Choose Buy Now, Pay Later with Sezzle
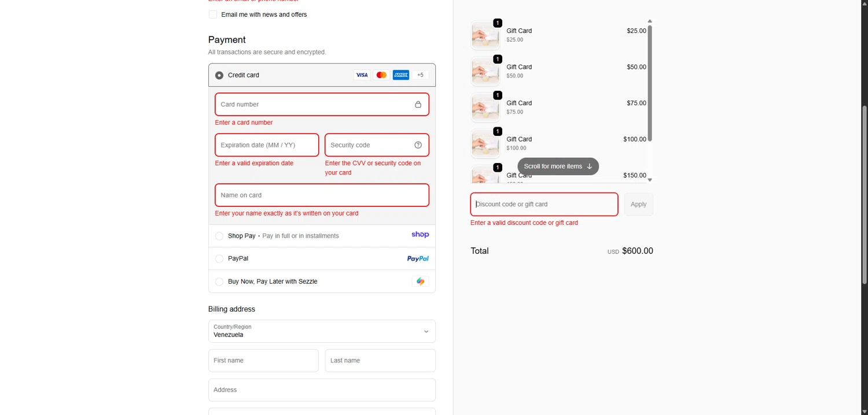The width and height of the screenshot is (868, 415). 219,281
